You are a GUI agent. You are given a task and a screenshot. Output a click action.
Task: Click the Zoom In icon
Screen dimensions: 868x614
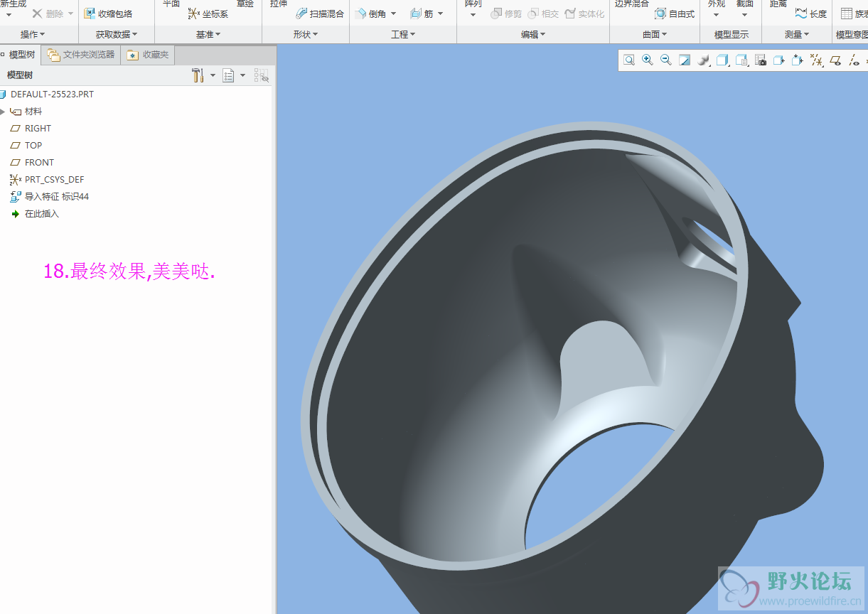tap(648, 60)
